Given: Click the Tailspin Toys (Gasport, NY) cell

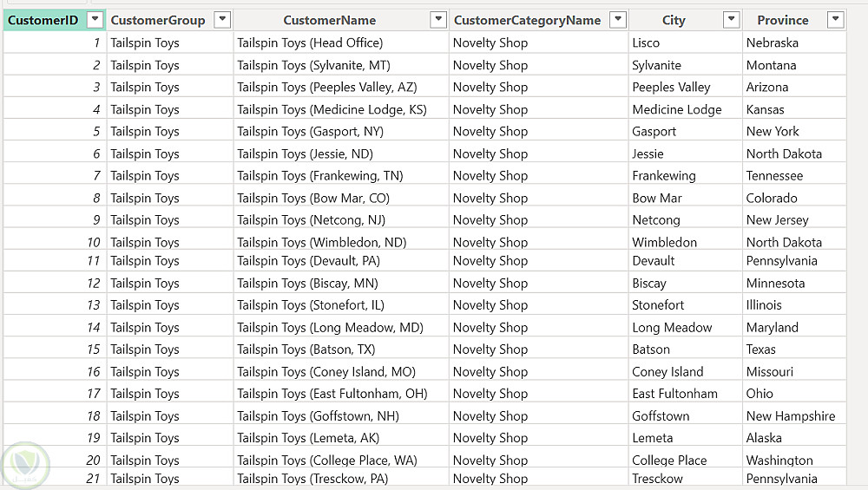Looking at the screenshot, I should point(310,131).
